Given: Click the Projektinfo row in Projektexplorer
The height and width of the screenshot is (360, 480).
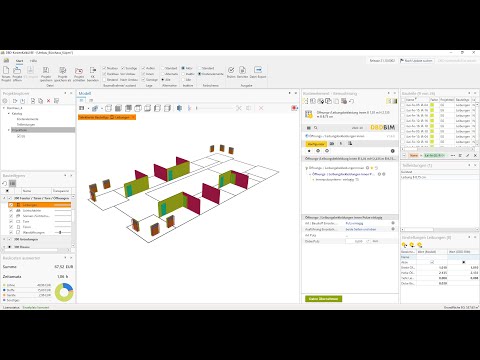Looking at the screenshot, I should click(x=43, y=130).
